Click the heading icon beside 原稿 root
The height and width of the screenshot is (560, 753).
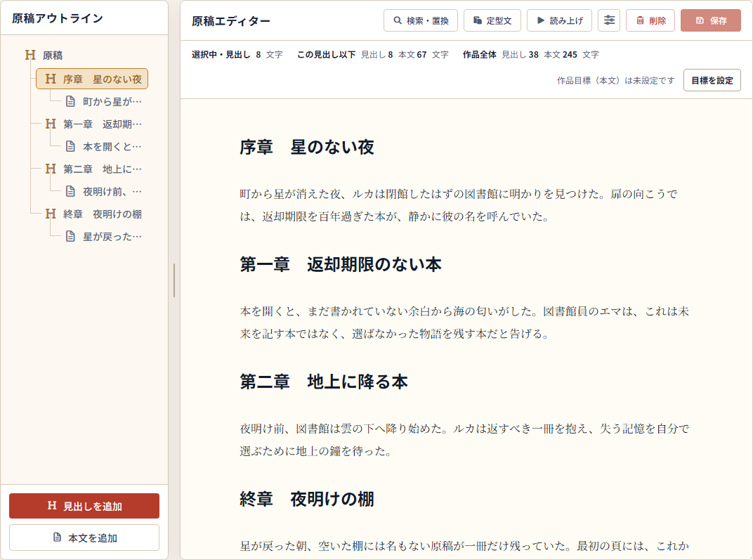coord(30,55)
